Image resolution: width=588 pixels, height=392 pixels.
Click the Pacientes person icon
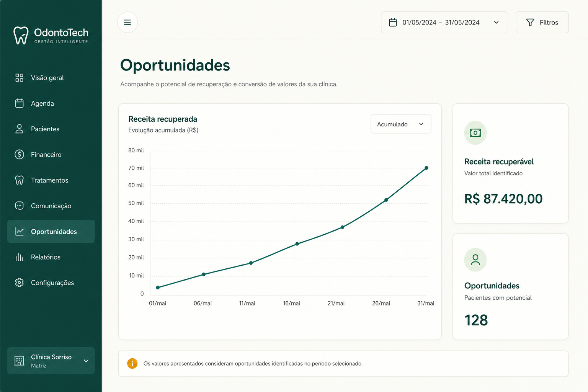(x=19, y=129)
